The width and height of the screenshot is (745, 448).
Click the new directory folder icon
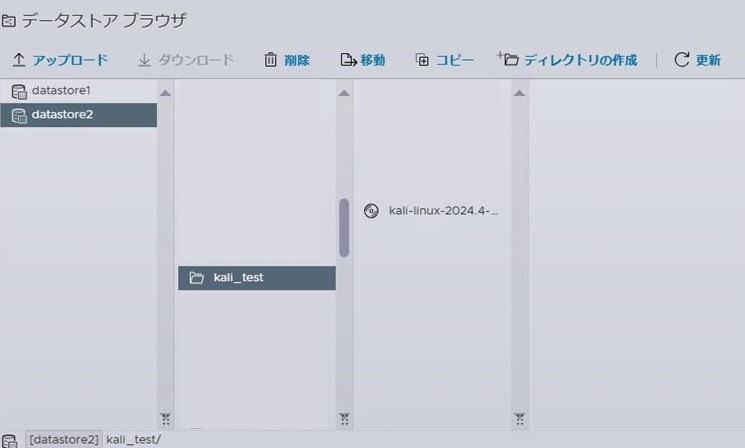click(x=507, y=59)
